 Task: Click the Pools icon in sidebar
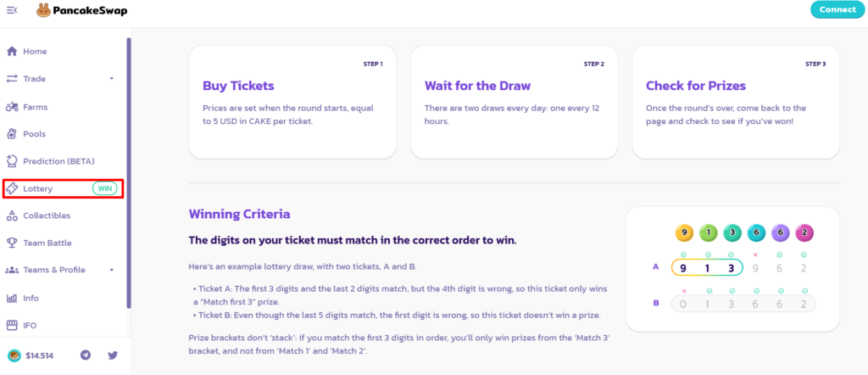pos(12,134)
